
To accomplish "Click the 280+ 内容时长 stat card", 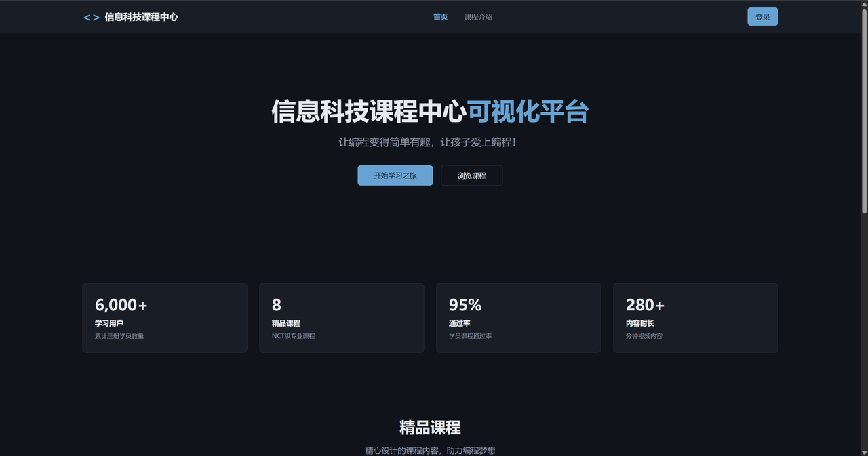I will [x=695, y=317].
